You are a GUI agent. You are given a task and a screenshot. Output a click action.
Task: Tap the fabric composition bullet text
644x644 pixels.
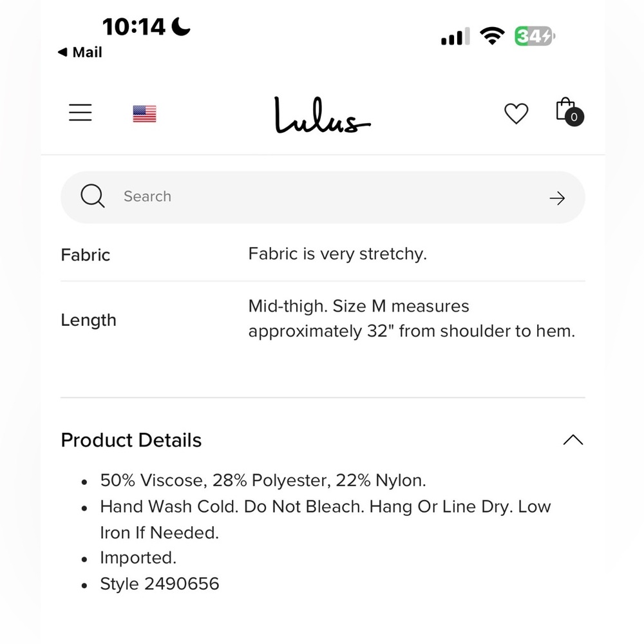tap(263, 480)
